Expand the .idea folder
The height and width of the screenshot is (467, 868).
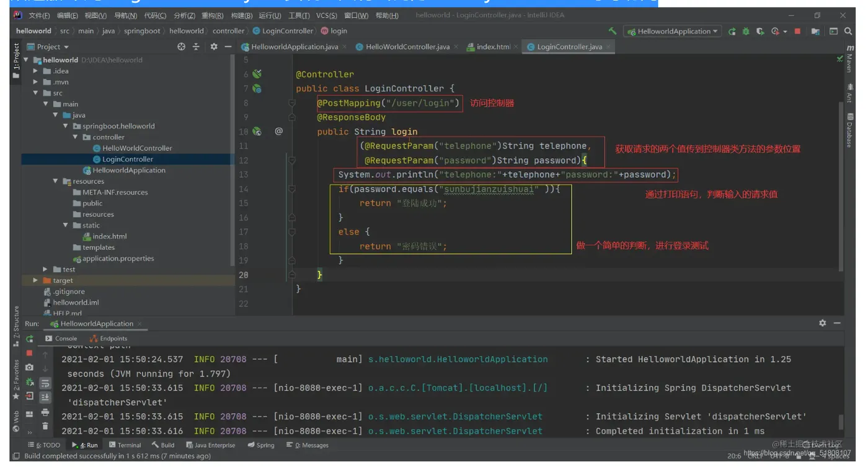point(36,71)
